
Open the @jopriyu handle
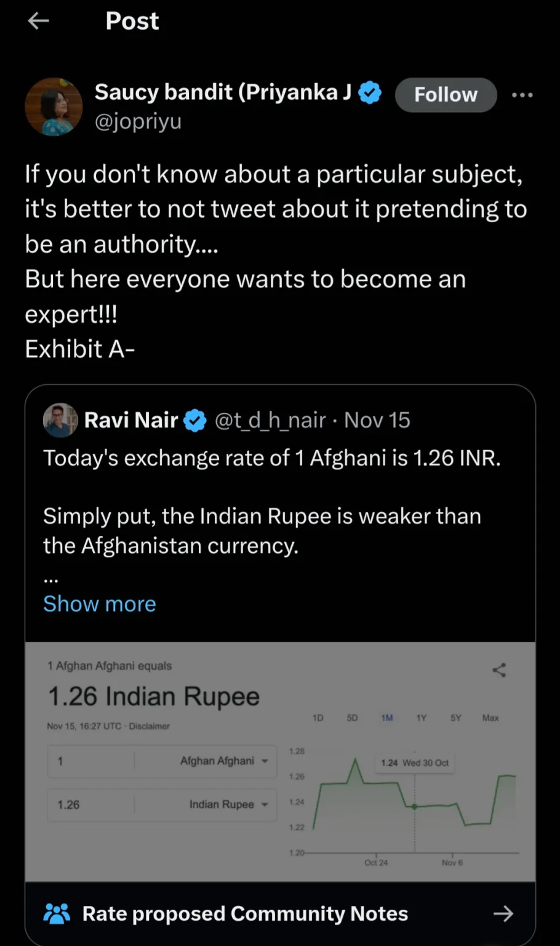138,121
